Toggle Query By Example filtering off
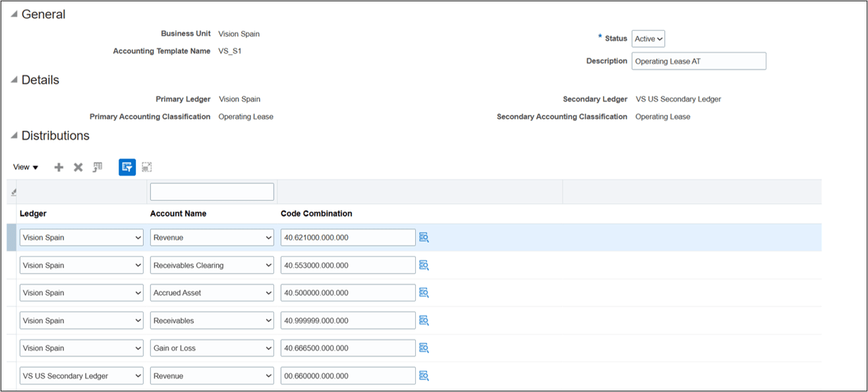Image resolution: width=868 pixels, height=392 pixels. tap(127, 167)
